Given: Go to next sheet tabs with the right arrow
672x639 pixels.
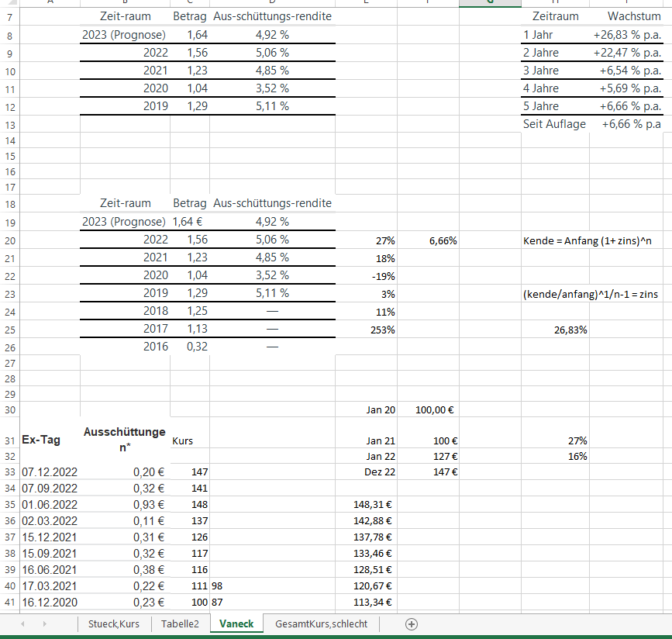Looking at the screenshot, I should (x=45, y=624).
